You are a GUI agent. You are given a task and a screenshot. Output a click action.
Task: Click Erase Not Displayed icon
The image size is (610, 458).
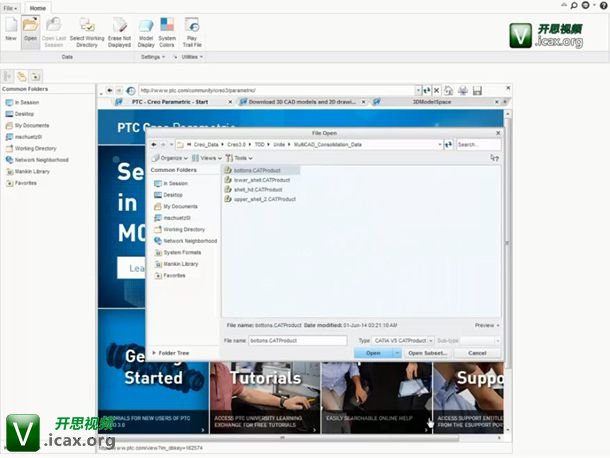pos(119,32)
